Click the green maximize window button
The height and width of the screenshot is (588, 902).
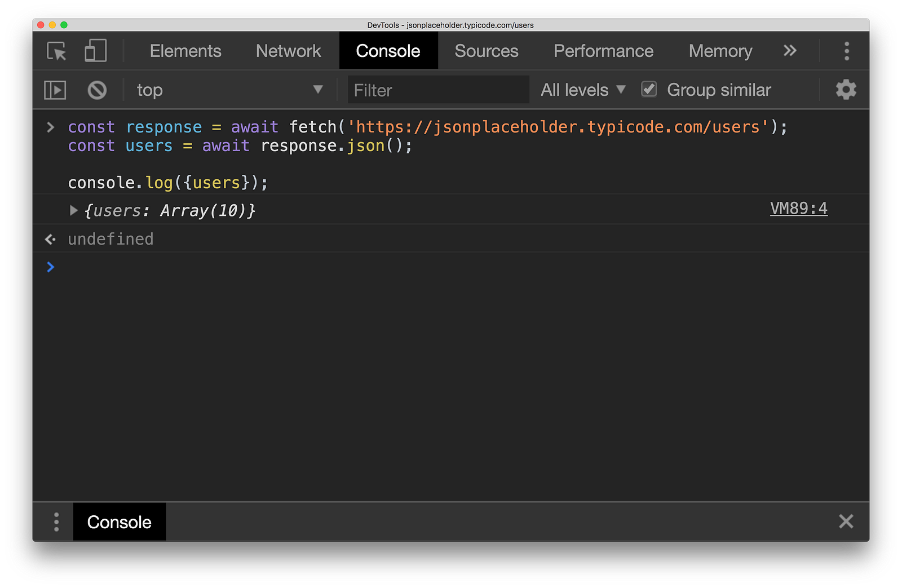click(64, 25)
